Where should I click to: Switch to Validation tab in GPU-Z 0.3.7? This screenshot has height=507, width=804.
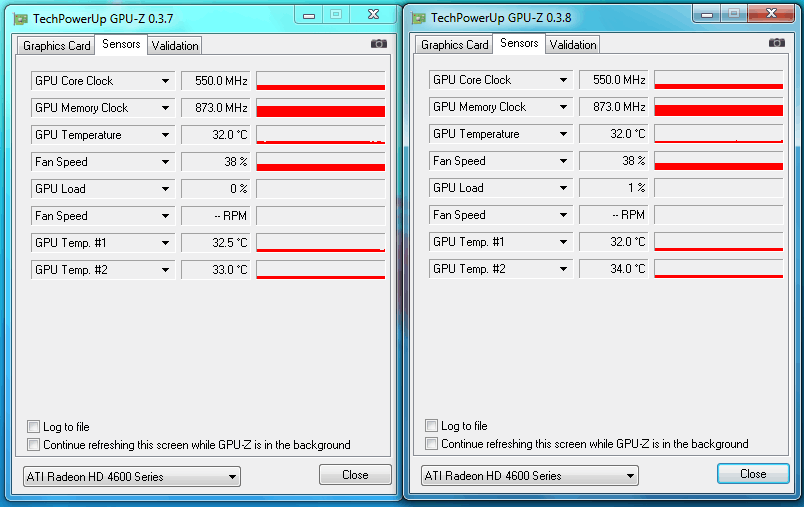point(175,46)
